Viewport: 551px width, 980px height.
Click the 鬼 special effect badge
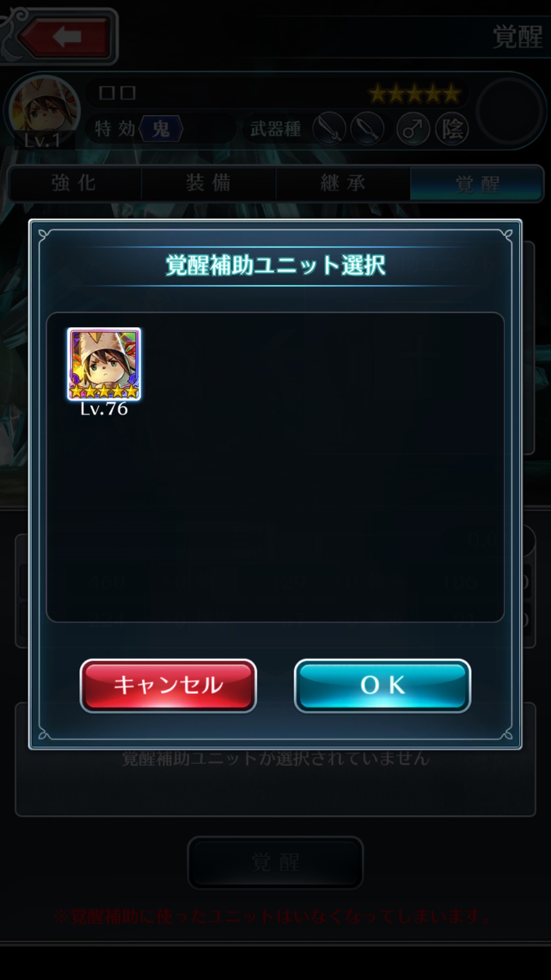(x=161, y=129)
